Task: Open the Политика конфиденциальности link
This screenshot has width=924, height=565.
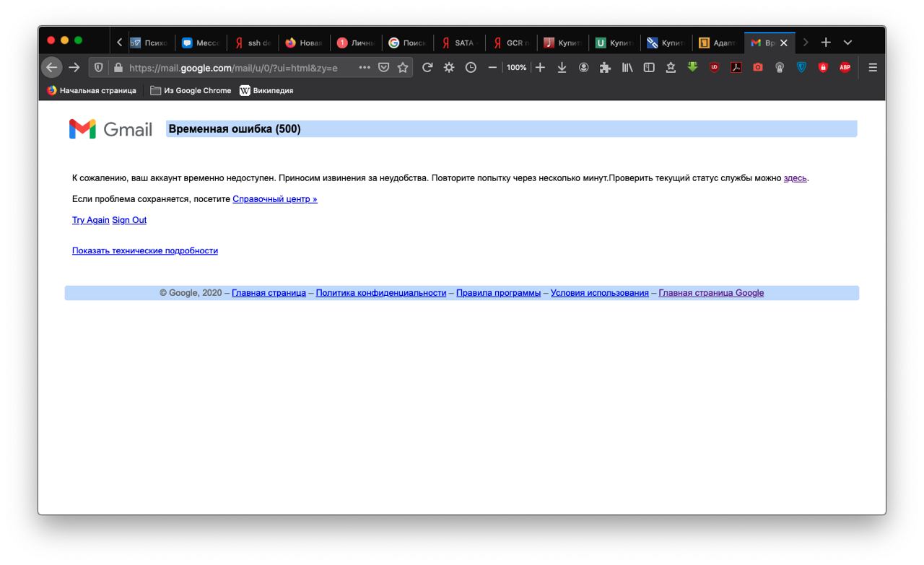Action: click(381, 293)
